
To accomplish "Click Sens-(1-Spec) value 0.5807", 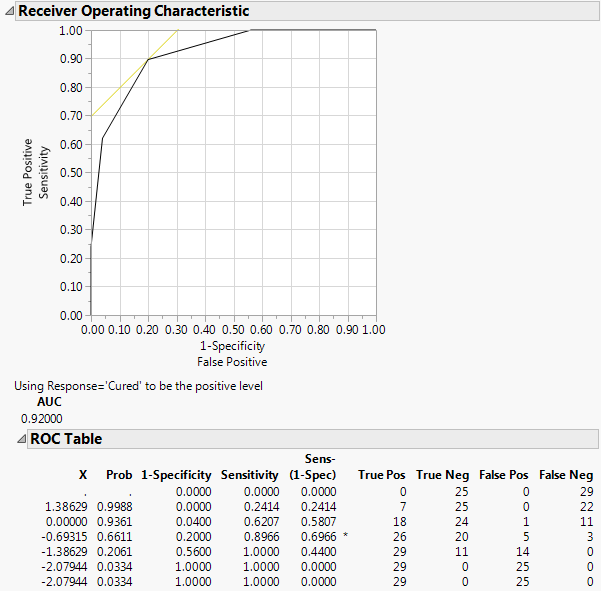I will 319,522.
